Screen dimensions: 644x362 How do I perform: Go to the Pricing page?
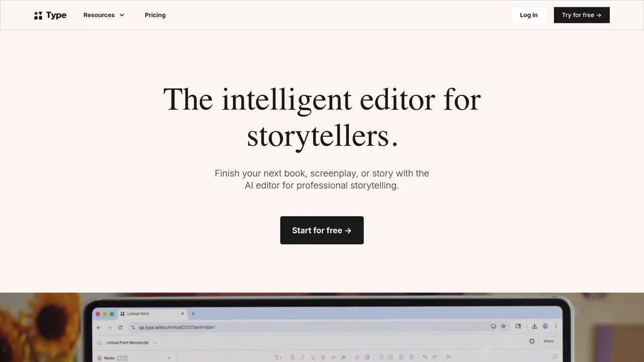click(x=155, y=15)
